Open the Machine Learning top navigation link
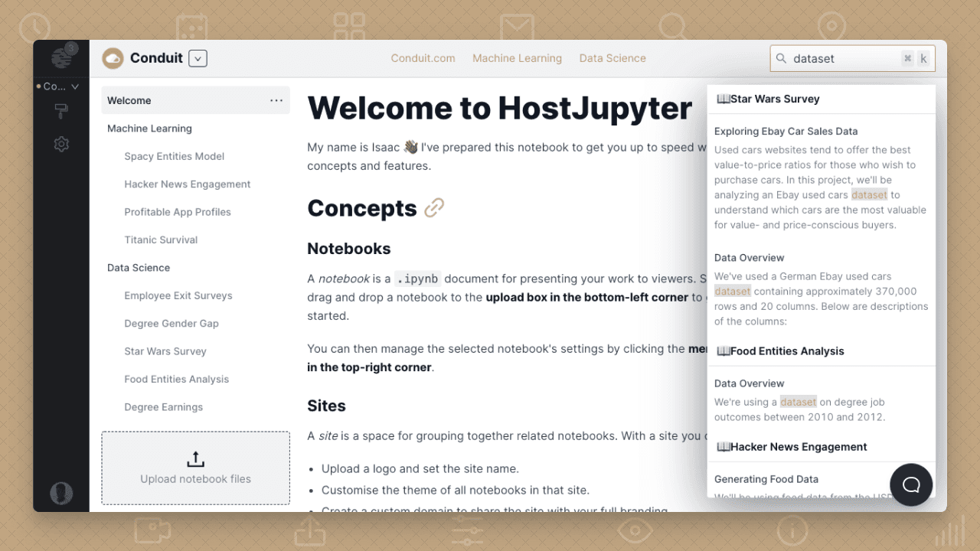 coord(517,58)
